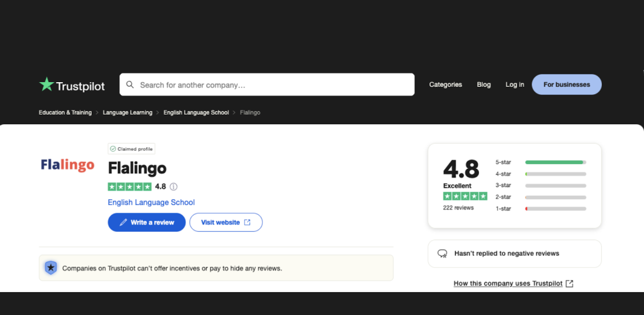The width and height of the screenshot is (644, 315).
Task: Click Log in in the header
Action: (515, 84)
